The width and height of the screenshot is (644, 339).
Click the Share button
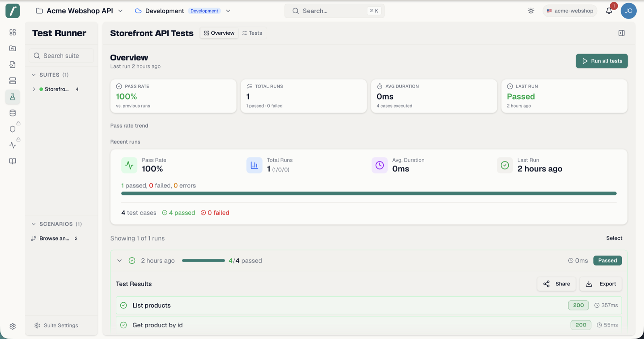556,284
